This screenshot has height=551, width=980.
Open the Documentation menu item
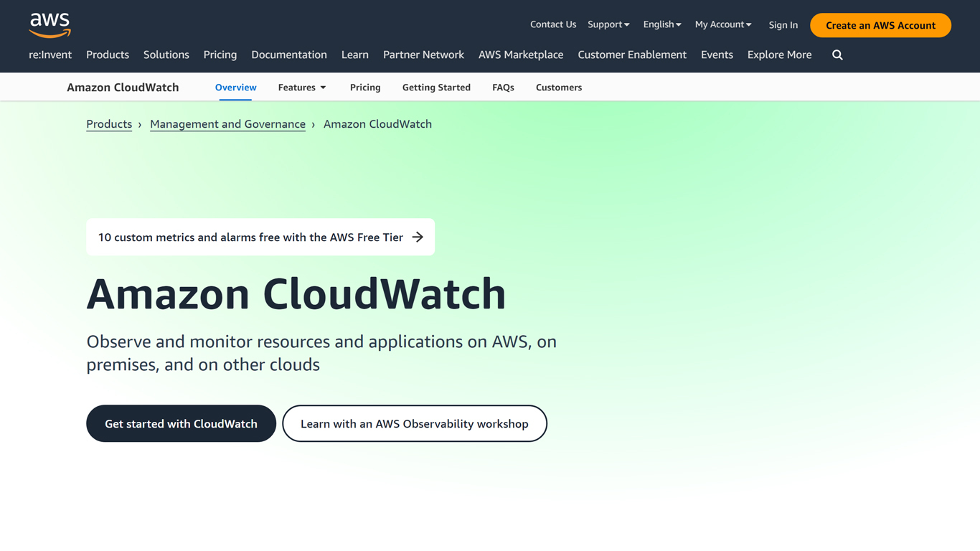[289, 55]
